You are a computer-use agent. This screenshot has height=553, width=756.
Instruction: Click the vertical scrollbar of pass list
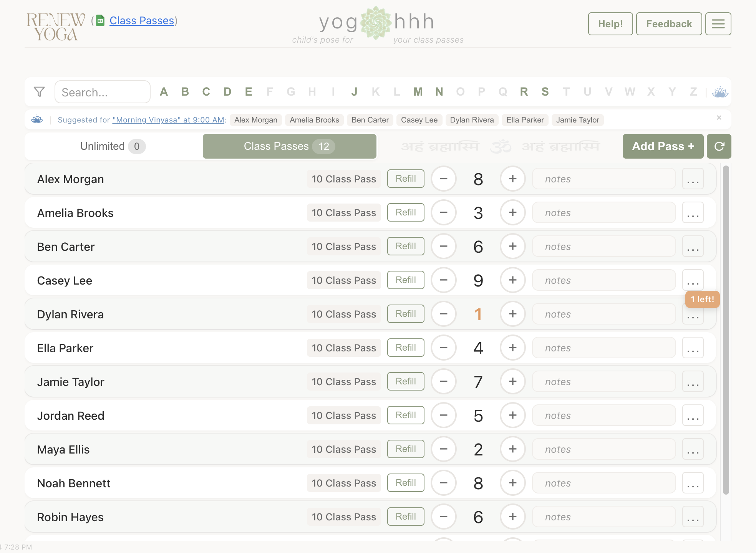[x=726, y=330]
